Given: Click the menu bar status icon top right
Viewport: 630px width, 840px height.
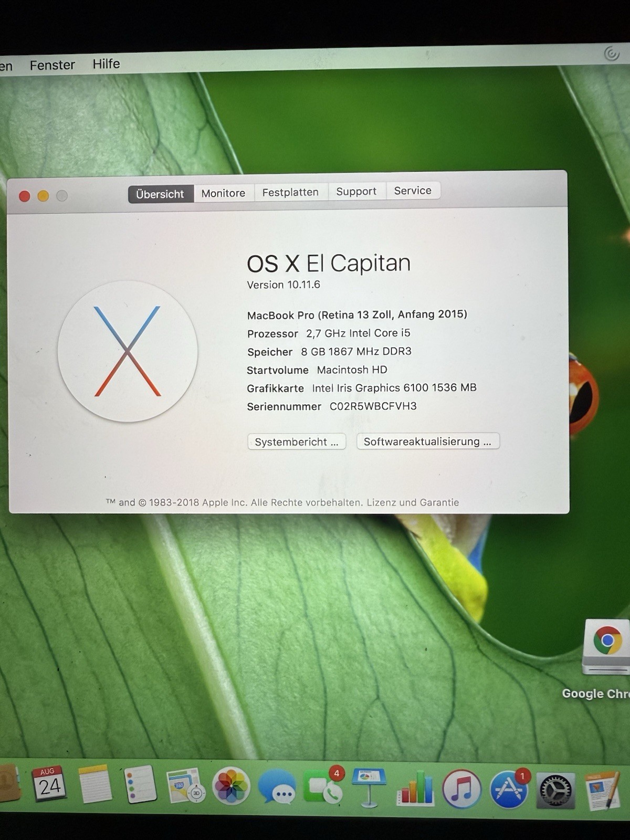Looking at the screenshot, I should 612,54.
